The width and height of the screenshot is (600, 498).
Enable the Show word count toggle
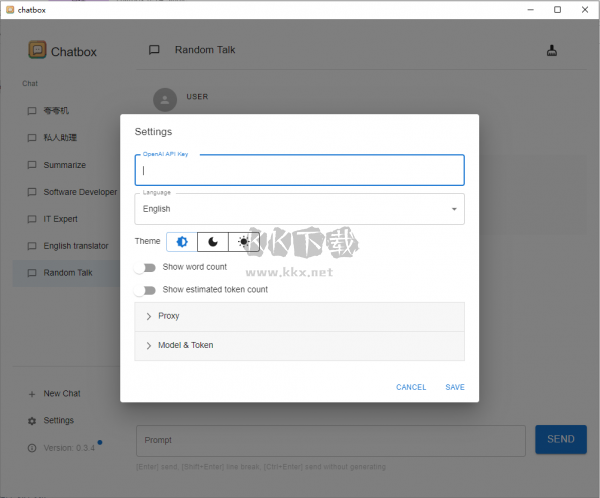(x=149, y=267)
